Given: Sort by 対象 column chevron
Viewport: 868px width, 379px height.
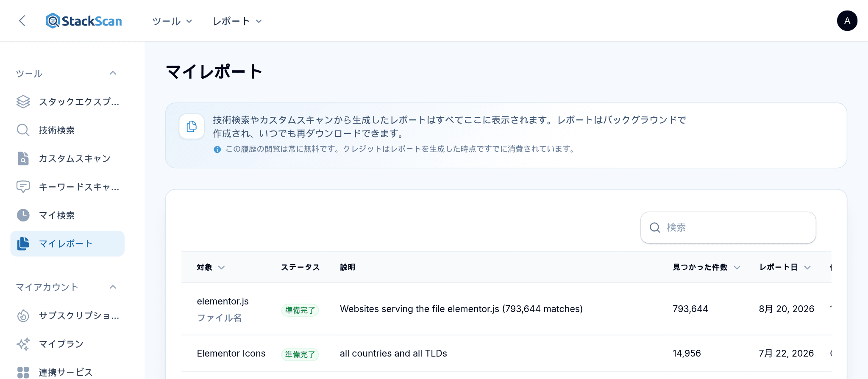Looking at the screenshot, I should (x=221, y=267).
